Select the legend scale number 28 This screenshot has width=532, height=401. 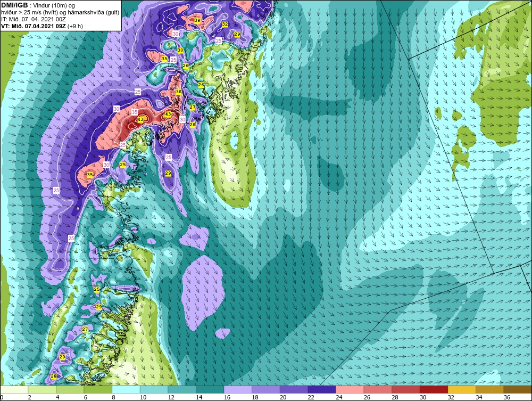(x=395, y=397)
